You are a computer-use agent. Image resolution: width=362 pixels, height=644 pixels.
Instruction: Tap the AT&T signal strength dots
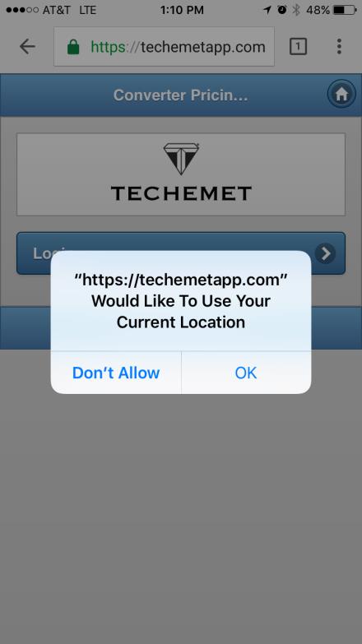22,10
